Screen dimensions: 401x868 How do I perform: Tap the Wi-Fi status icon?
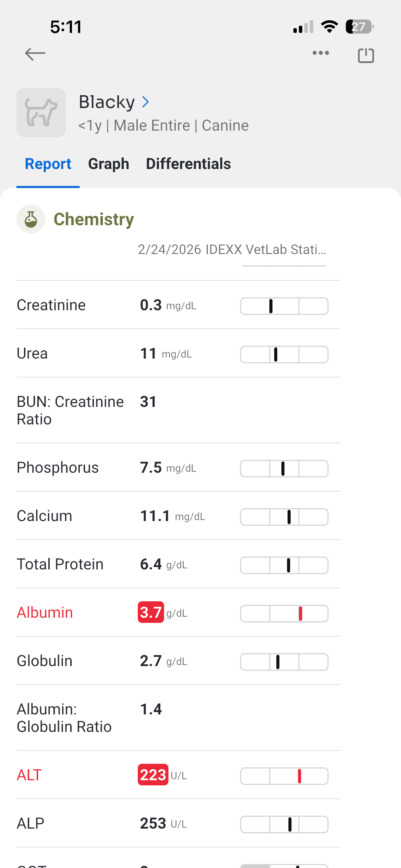pos(329,27)
